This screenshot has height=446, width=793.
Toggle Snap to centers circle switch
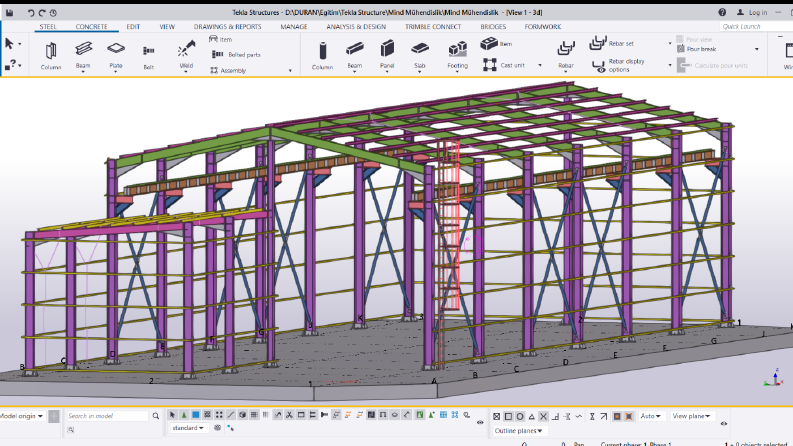pyautogui.click(x=520, y=416)
